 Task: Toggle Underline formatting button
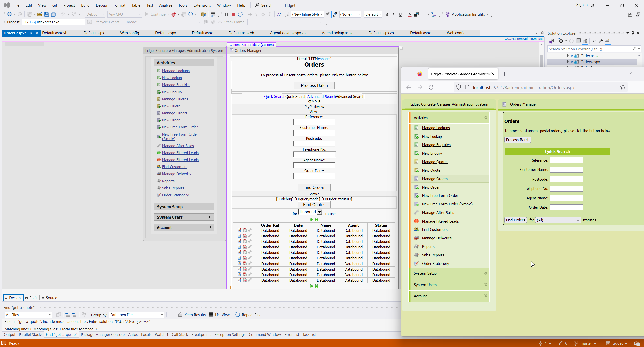(x=400, y=14)
